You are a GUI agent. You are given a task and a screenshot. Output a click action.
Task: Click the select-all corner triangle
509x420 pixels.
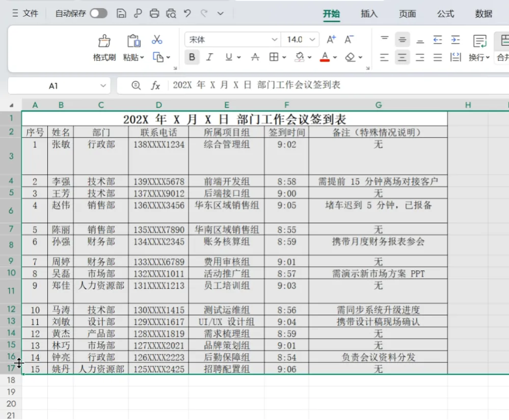click(x=12, y=105)
